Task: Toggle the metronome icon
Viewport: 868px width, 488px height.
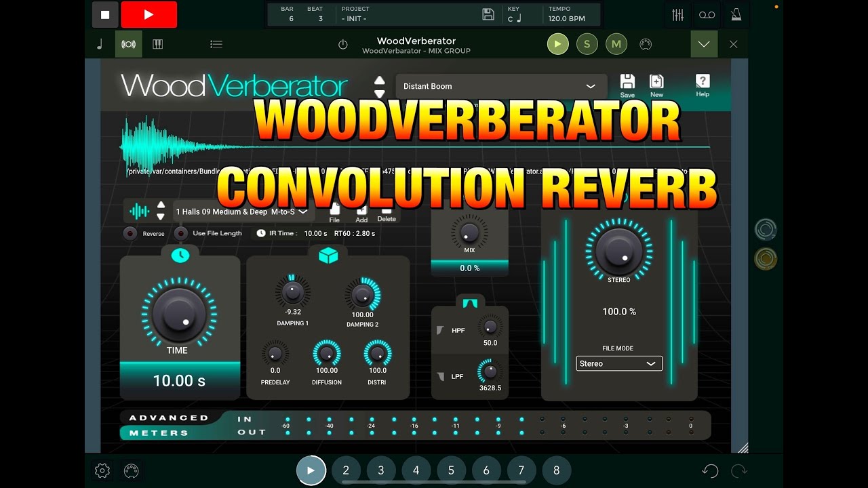Action: coord(737,14)
